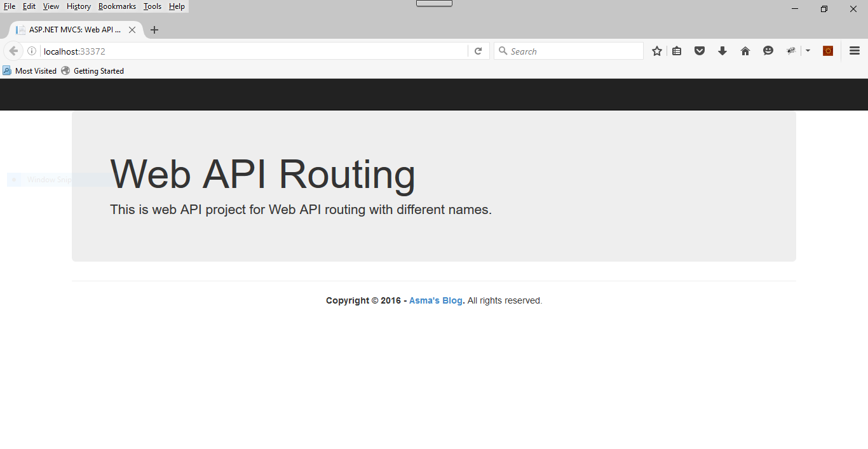Image resolution: width=868 pixels, height=449 pixels.
Task: Open the Bookmarks menu
Action: pyautogui.click(x=117, y=6)
